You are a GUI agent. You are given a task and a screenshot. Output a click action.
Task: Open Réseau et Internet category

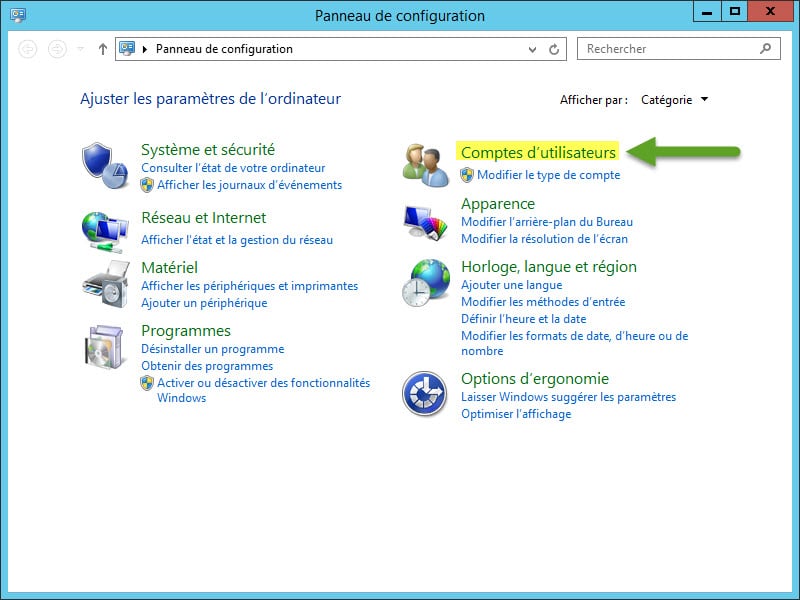(x=204, y=218)
